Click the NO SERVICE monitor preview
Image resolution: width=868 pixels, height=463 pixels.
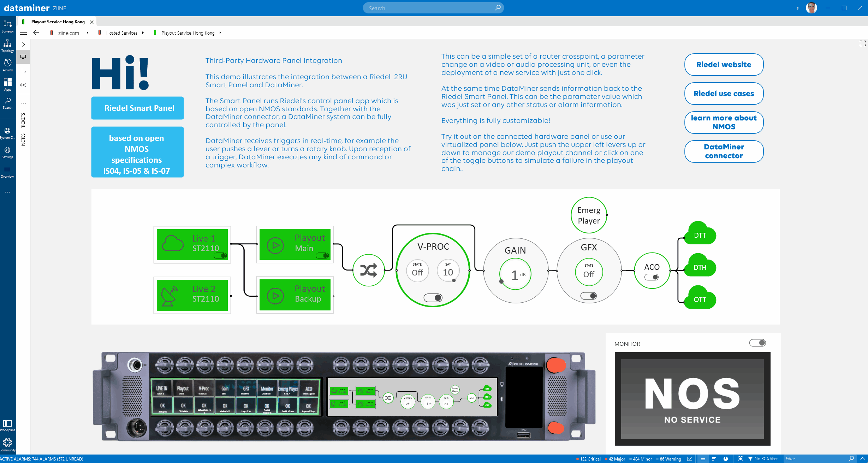[692, 399]
